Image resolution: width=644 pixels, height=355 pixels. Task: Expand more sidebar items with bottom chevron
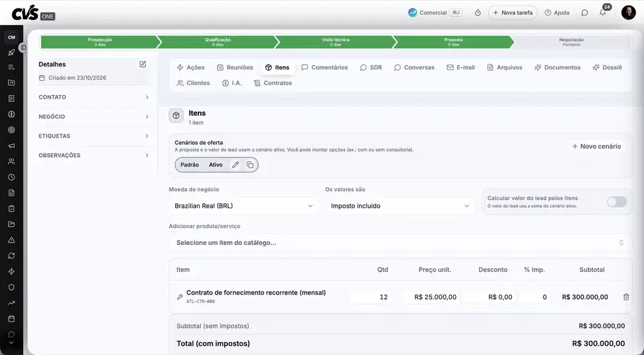click(12, 343)
